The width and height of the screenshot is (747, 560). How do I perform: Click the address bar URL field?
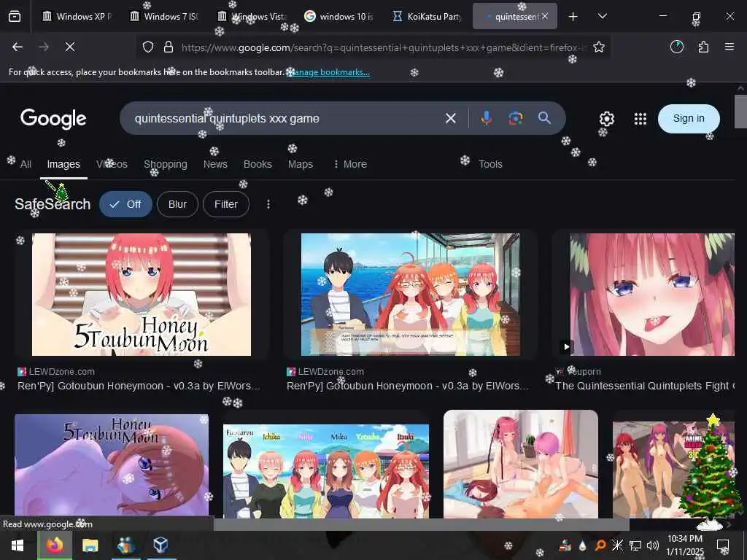[381, 47]
